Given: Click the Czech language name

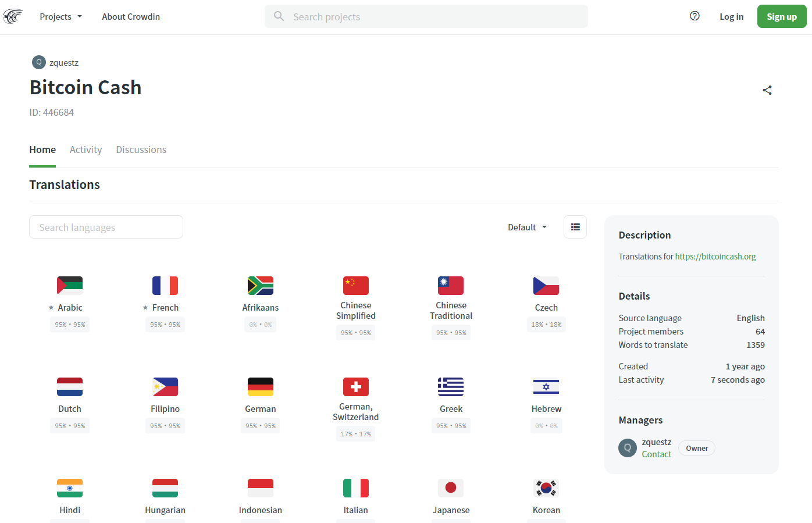Looking at the screenshot, I should [x=546, y=308].
